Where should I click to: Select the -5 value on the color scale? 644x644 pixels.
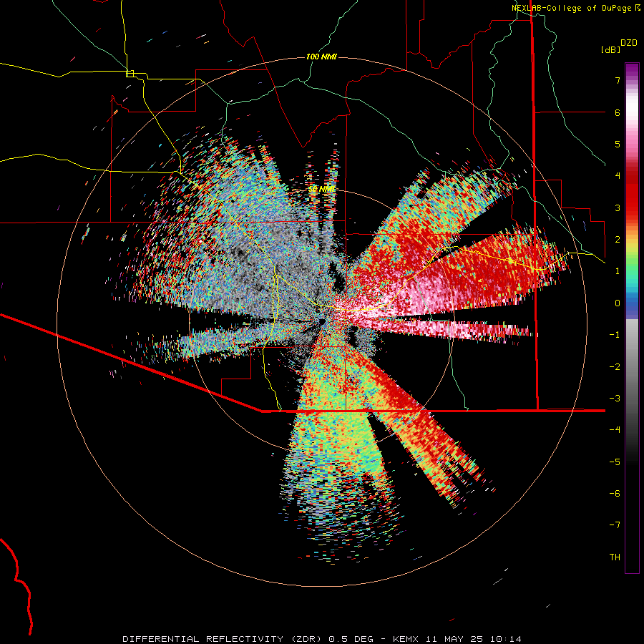615,462
